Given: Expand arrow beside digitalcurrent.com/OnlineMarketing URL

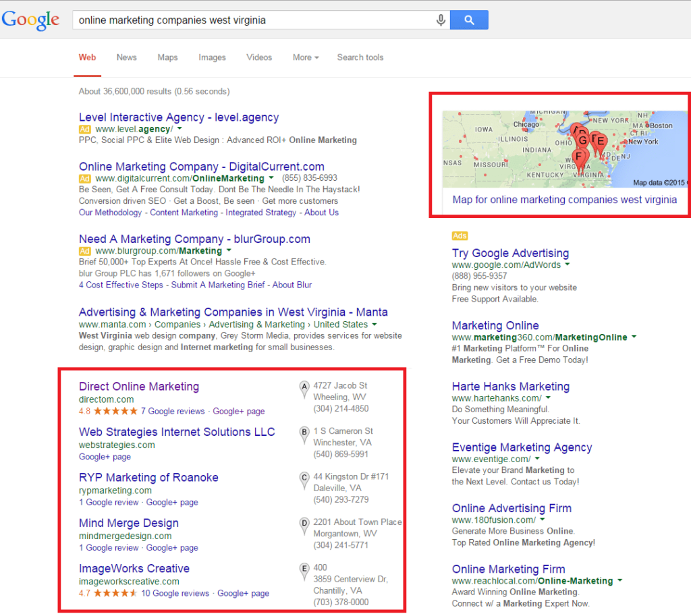Looking at the screenshot, I should [x=271, y=178].
